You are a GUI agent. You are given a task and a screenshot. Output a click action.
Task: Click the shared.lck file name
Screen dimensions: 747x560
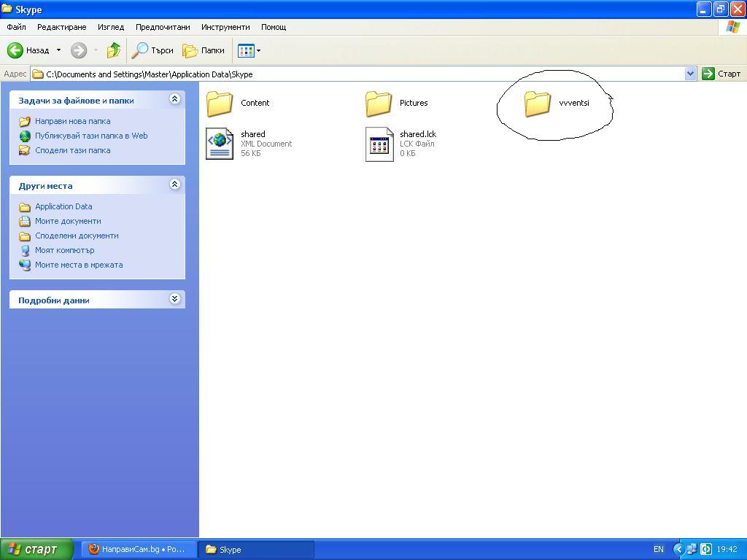point(418,134)
